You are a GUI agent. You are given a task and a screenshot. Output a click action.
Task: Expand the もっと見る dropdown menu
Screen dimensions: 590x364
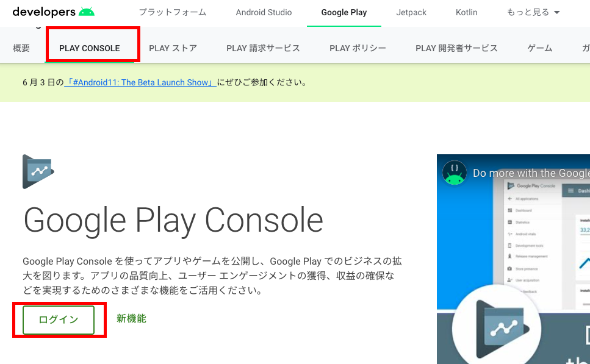[533, 12]
